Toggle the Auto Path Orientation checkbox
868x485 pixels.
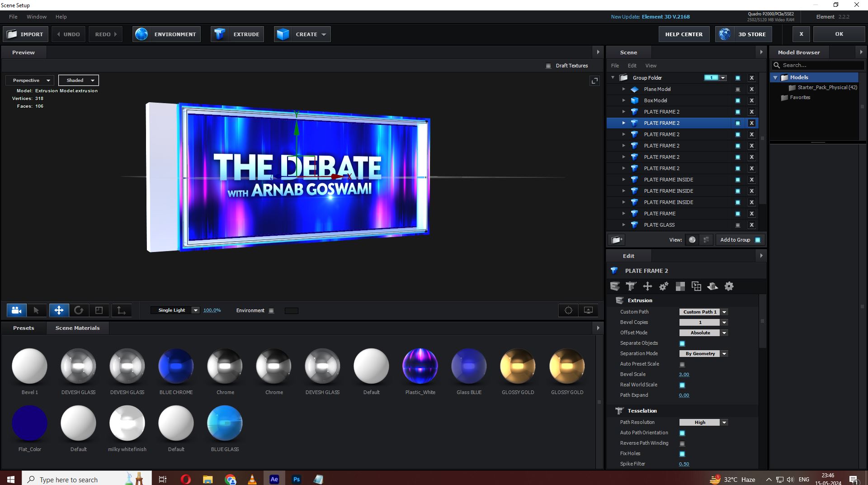(682, 433)
